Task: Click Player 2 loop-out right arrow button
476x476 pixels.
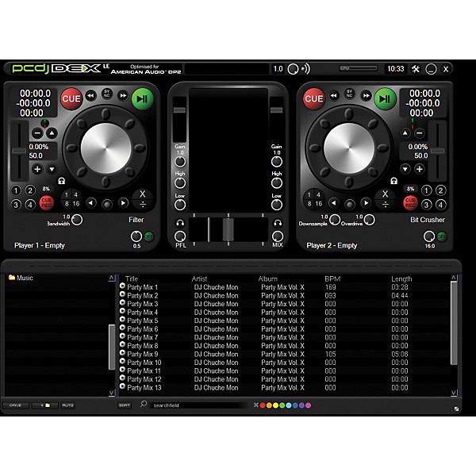Action: coord(366,203)
